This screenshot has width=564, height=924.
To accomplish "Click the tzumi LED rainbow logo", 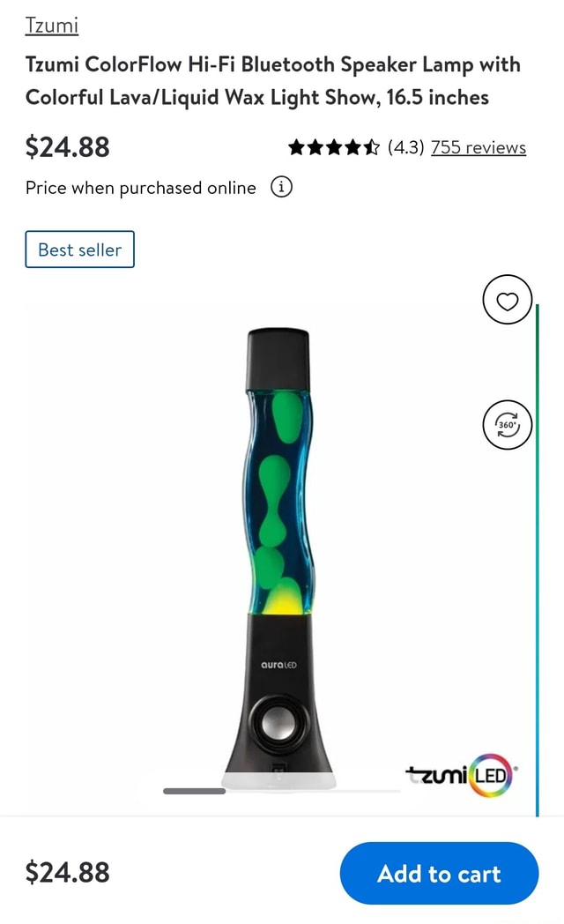I will click(x=461, y=775).
